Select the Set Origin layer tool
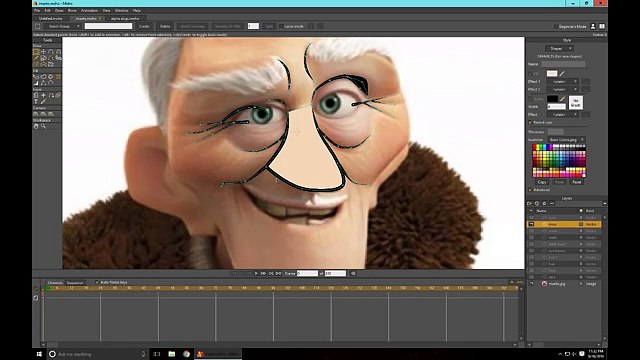640x360 pixels. [x=43, y=95]
